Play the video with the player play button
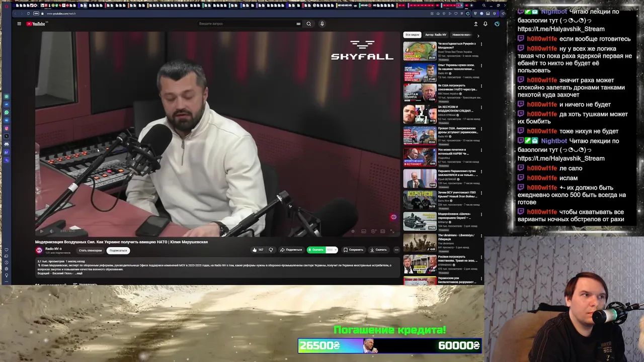This screenshot has width=644, height=362. point(41,231)
